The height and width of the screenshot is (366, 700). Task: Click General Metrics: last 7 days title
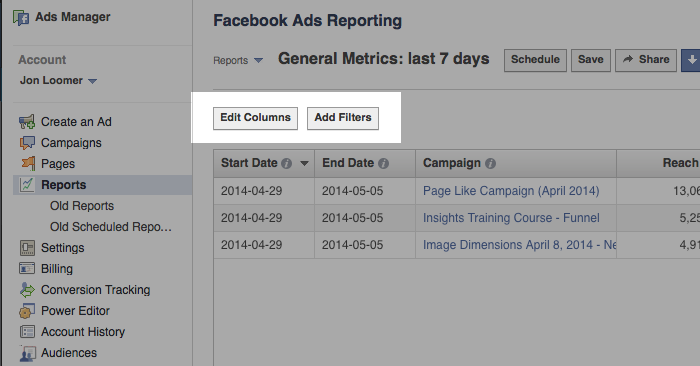tap(383, 59)
